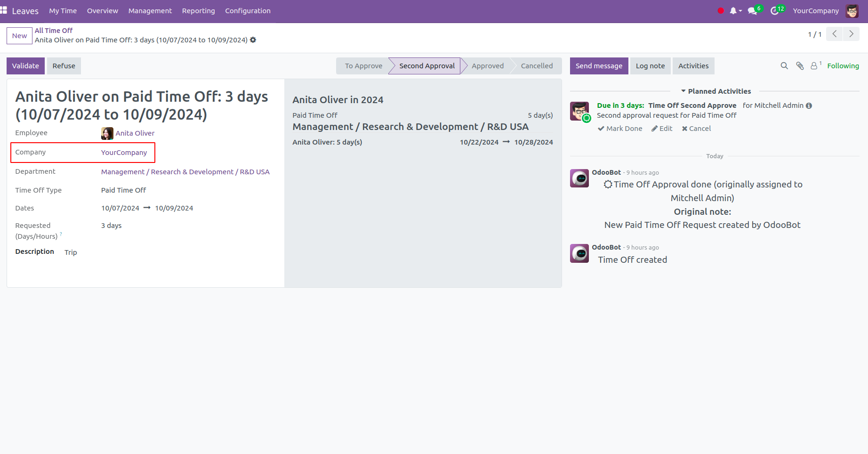Open the notifications bell dropdown
Image resolution: width=868 pixels, height=454 pixels.
click(x=734, y=11)
